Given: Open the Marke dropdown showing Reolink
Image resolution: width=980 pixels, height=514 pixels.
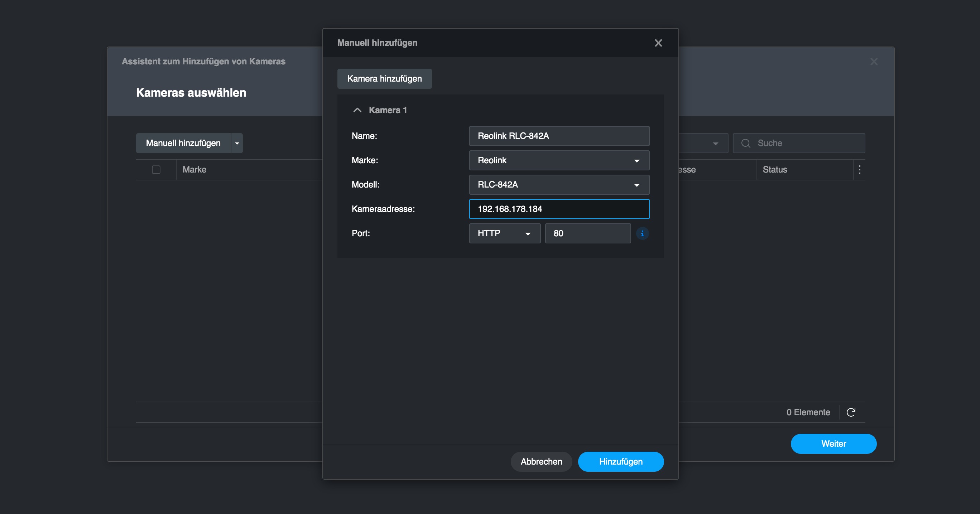Looking at the screenshot, I should [x=559, y=160].
